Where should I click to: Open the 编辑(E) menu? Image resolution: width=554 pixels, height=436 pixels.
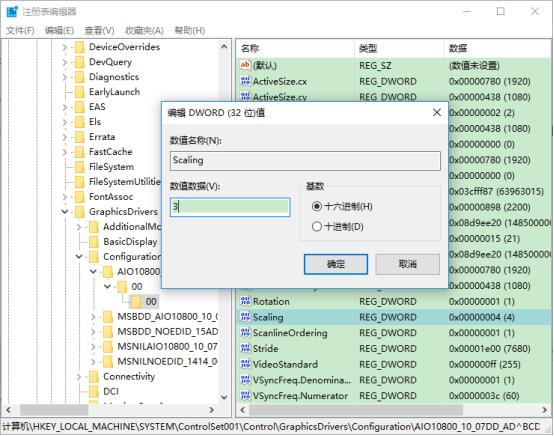pyautogui.click(x=59, y=30)
